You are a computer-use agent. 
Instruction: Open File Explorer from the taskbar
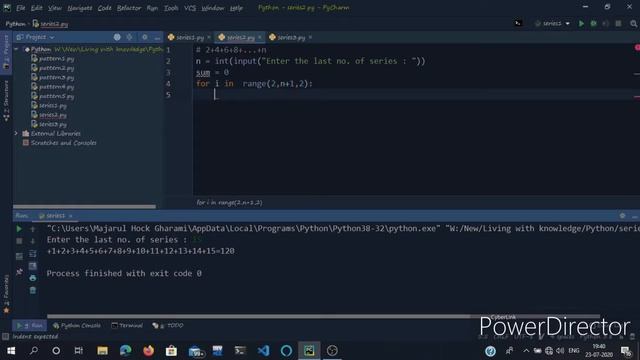click(x=102, y=351)
